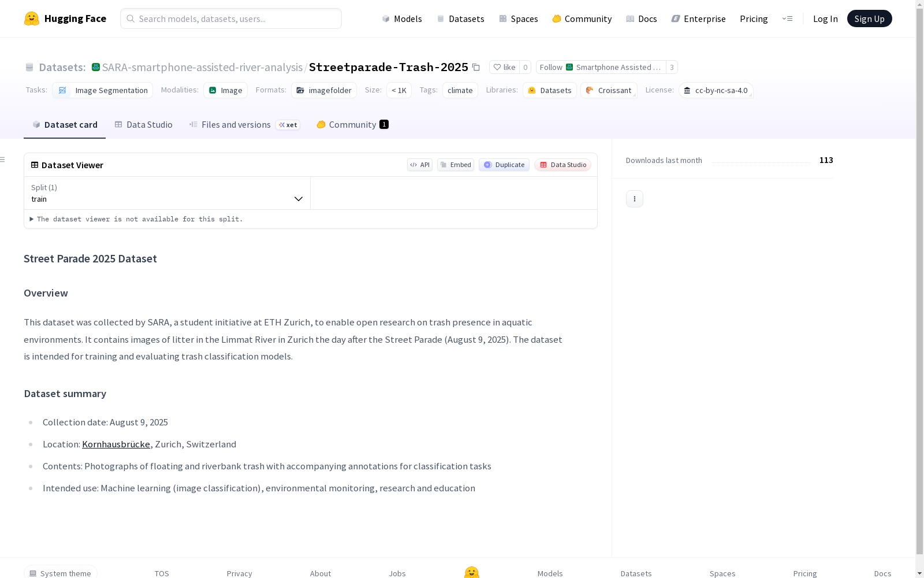The image size is (924, 578).
Task: Click the Street Parade 2025 Dataset heading
Action: 90,259
